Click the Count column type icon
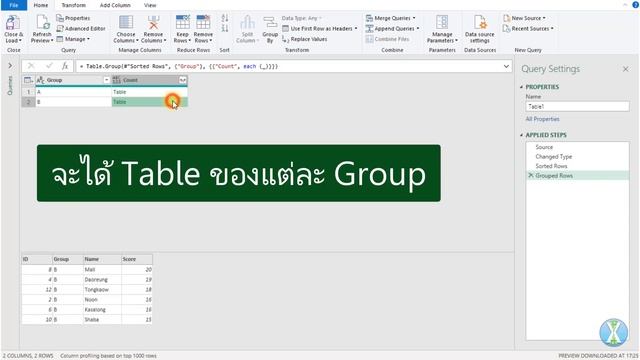640x360 pixels. 117,80
